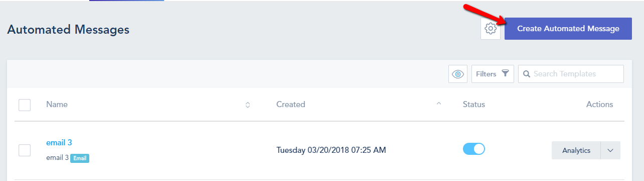Click Create Automated Message button
This screenshot has height=181, width=644.
point(568,29)
